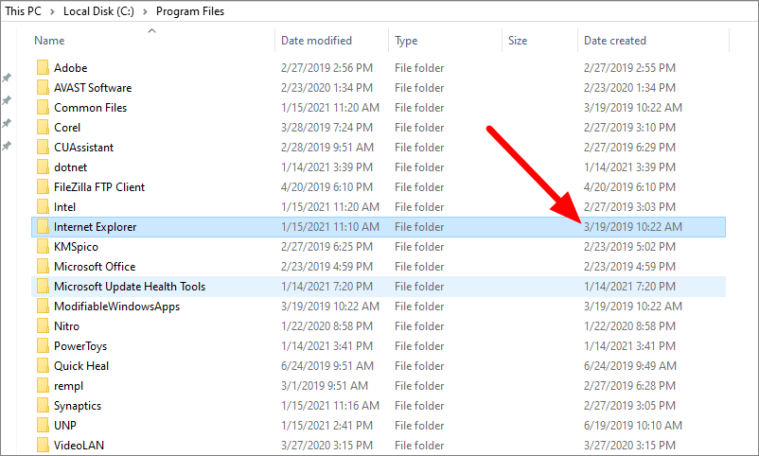
Task: Click the Microsoft Update Health Tools folder icon
Action: [43, 286]
